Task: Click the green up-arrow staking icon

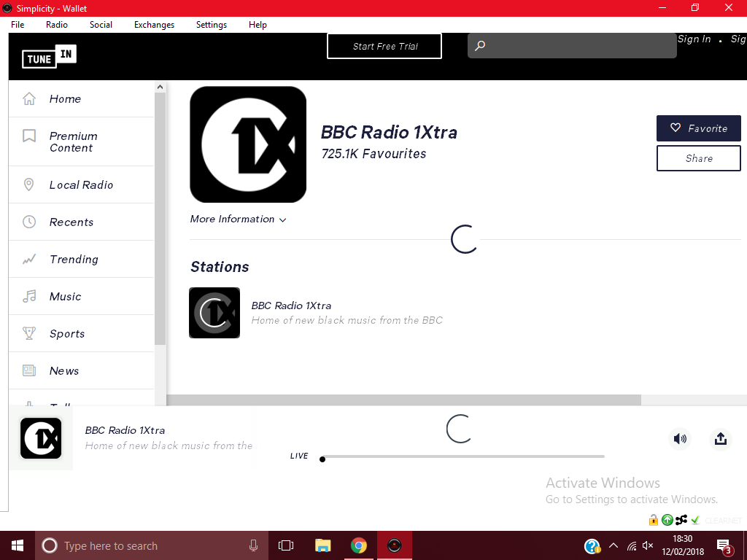Action: [667, 520]
